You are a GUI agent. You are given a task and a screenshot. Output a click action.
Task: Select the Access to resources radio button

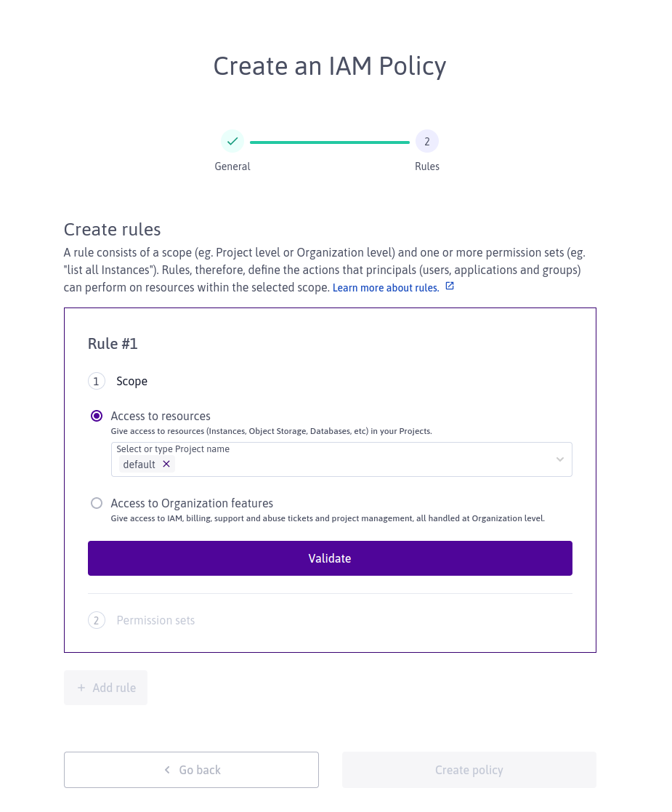(97, 416)
